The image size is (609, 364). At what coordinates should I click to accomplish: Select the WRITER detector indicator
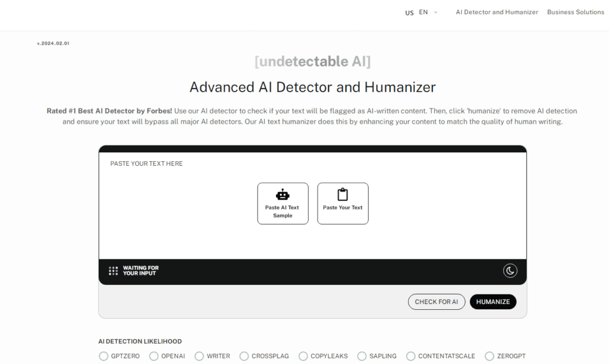pos(199,356)
